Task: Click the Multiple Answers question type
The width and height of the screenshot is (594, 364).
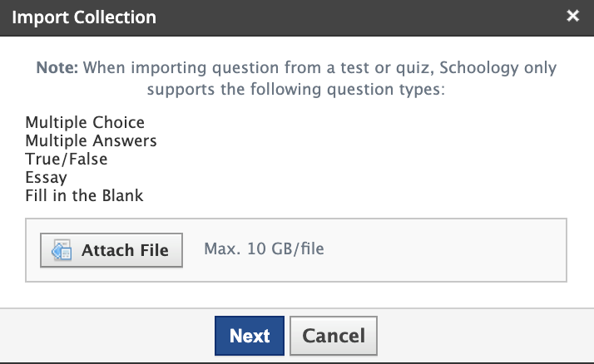Action: tap(91, 141)
